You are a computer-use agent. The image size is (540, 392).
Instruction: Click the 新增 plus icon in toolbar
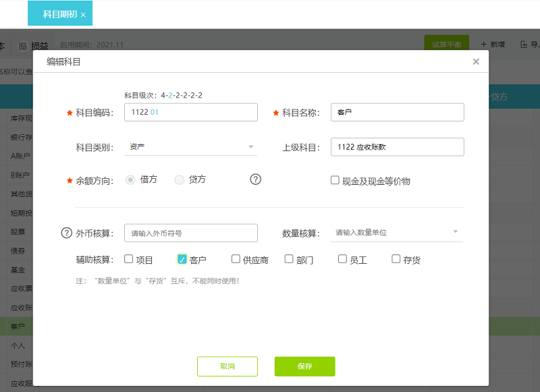[x=484, y=45]
